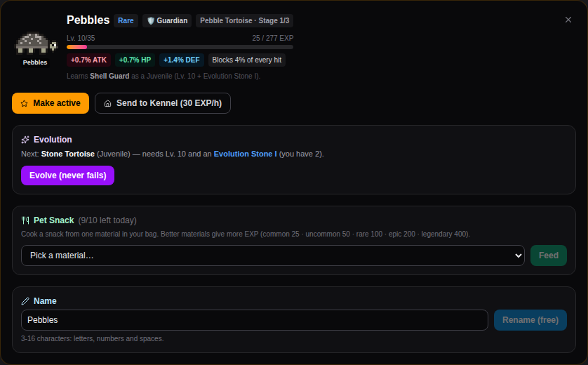Click the Pet Snack fork-and-knife icon
Screen dimensions: 588x365
coord(25,220)
